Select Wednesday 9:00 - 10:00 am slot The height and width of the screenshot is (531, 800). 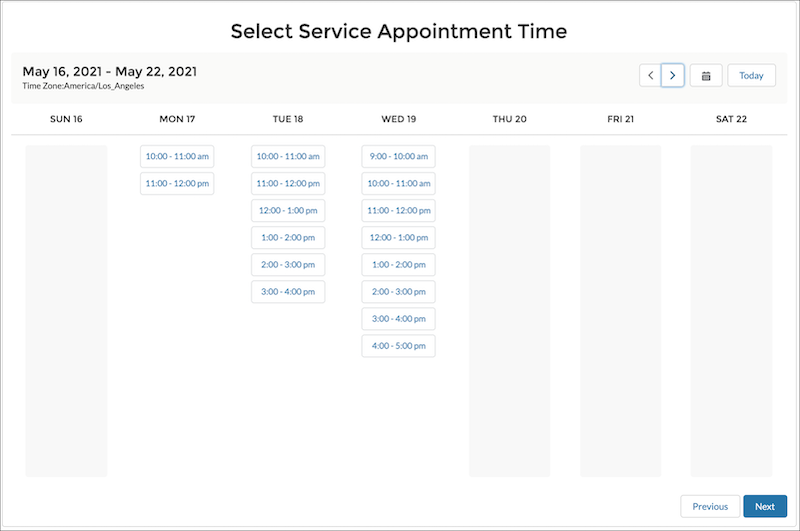tap(398, 157)
